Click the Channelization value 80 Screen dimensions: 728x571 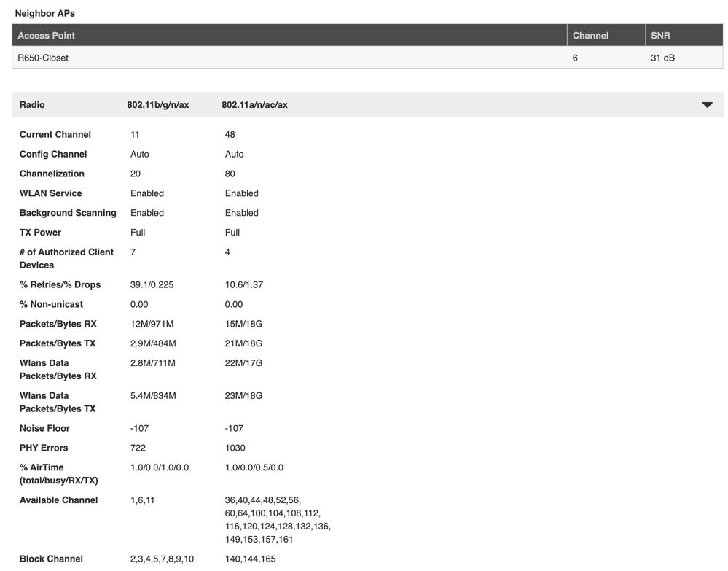(x=230, y=174)
